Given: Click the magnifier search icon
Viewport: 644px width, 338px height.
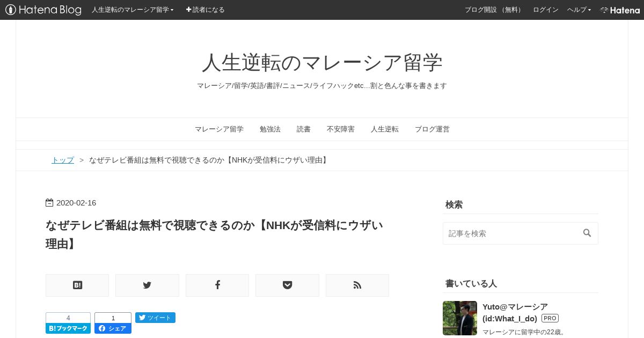Looking at the screenshot, I should tap(587, 233).
